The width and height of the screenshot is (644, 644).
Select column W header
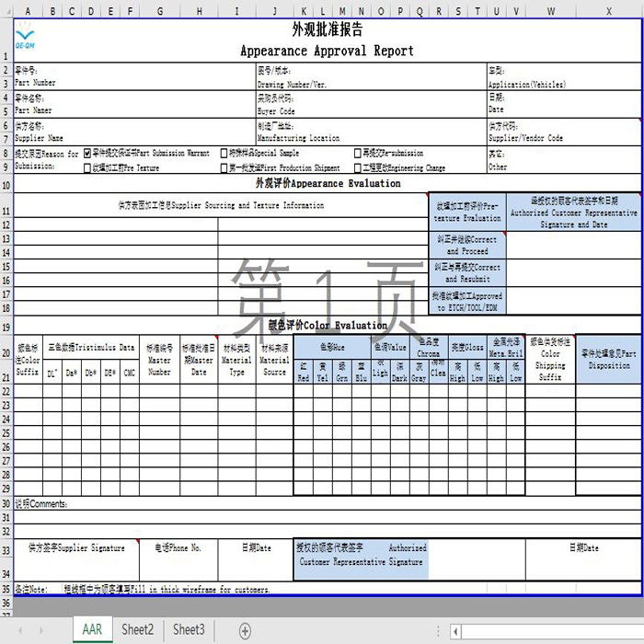(551, 11)
